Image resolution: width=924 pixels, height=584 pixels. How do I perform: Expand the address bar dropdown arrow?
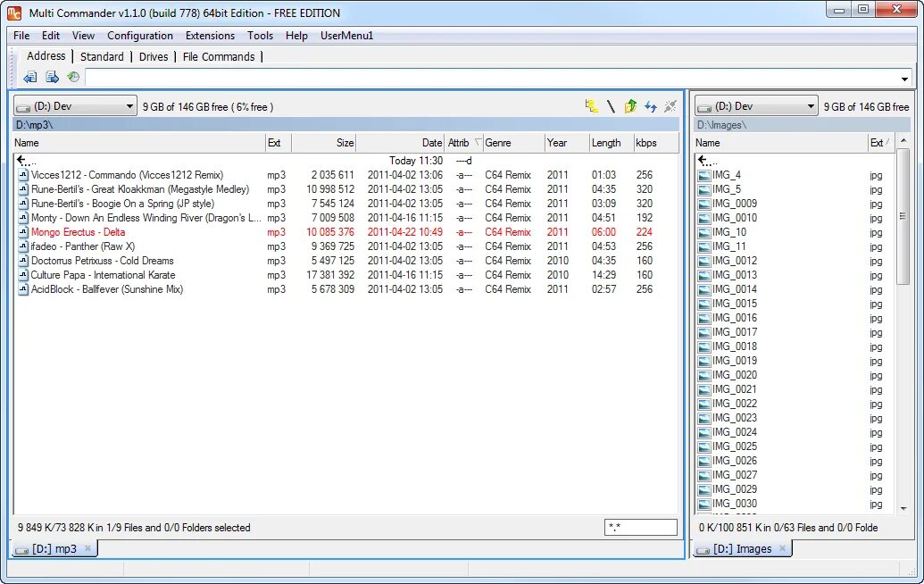[904, 78]
